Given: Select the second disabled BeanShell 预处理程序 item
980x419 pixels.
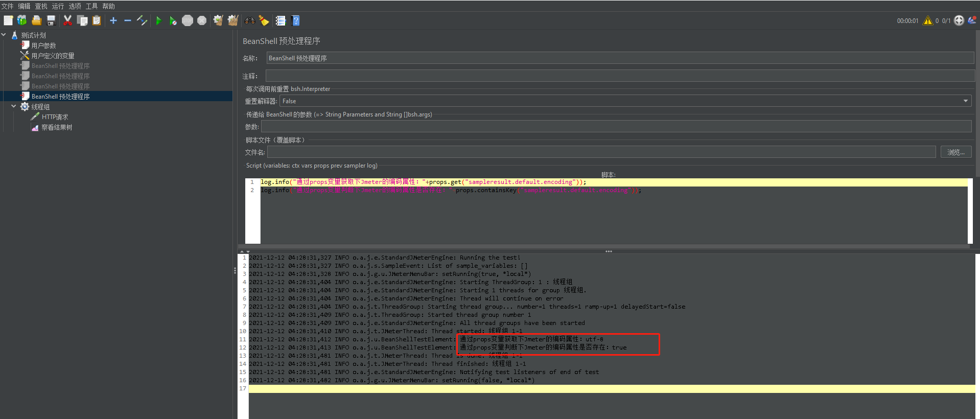Looking at the screenshot, I should pos(60,76).
